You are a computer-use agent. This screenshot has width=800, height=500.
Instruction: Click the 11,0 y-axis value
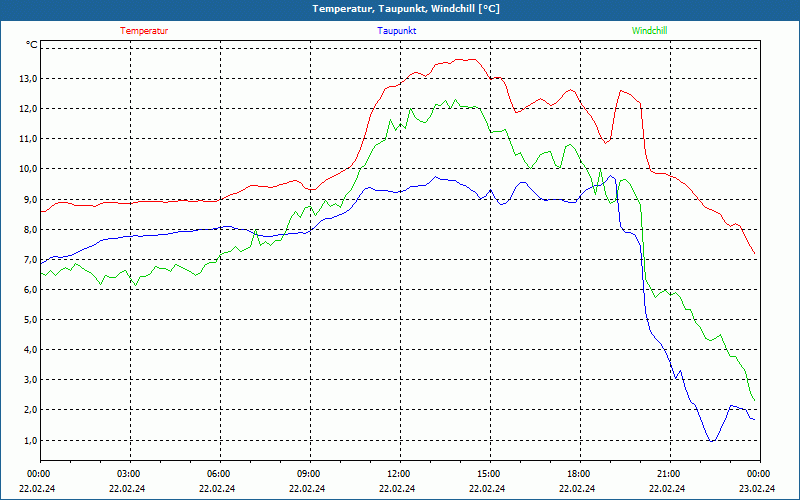click(29, 139)
